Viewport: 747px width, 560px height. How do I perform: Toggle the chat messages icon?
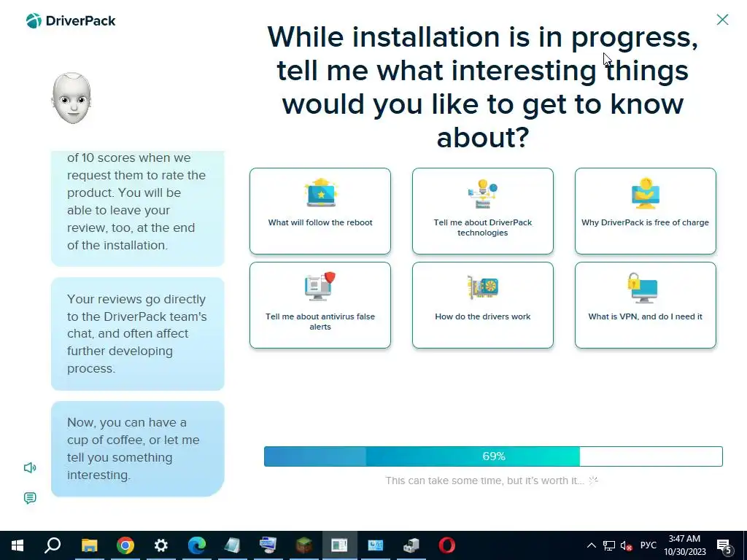(x=30, y=498)
